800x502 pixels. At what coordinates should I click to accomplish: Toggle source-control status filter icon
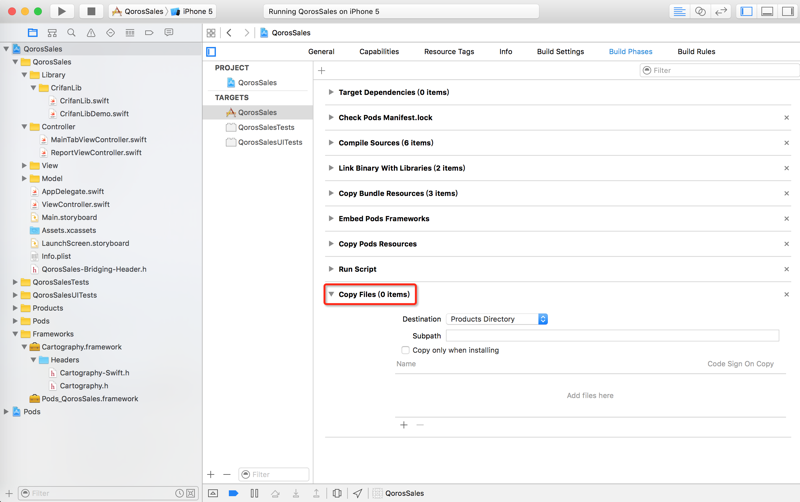[x=190, y=493]
